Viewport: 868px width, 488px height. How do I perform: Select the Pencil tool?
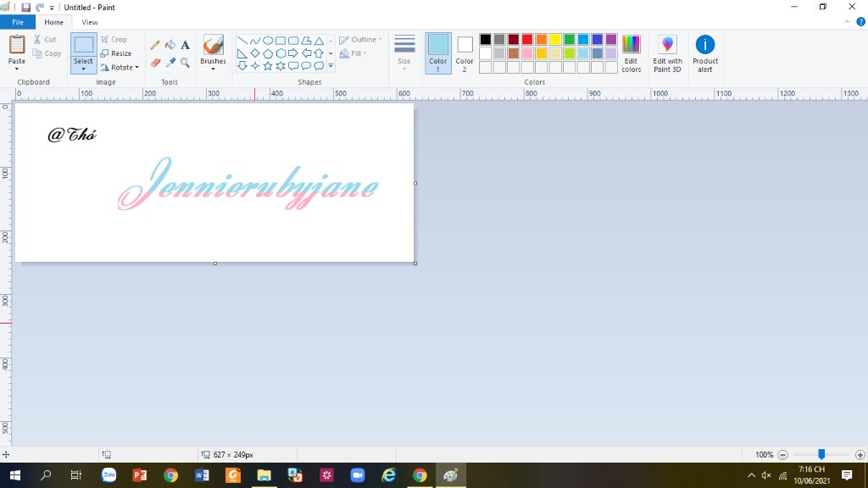(x=156, y=45)
